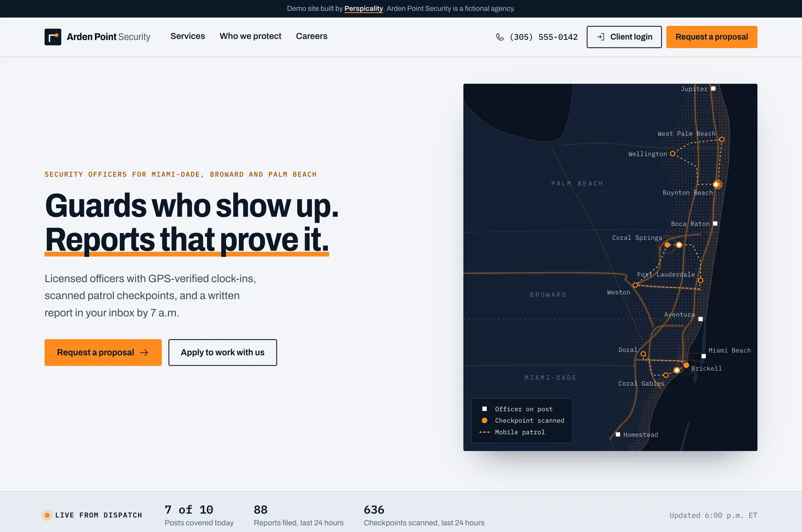Click the dashed Mobile patrol legend entry
This screenshot has width=802, height=532.
click(512, 432)
